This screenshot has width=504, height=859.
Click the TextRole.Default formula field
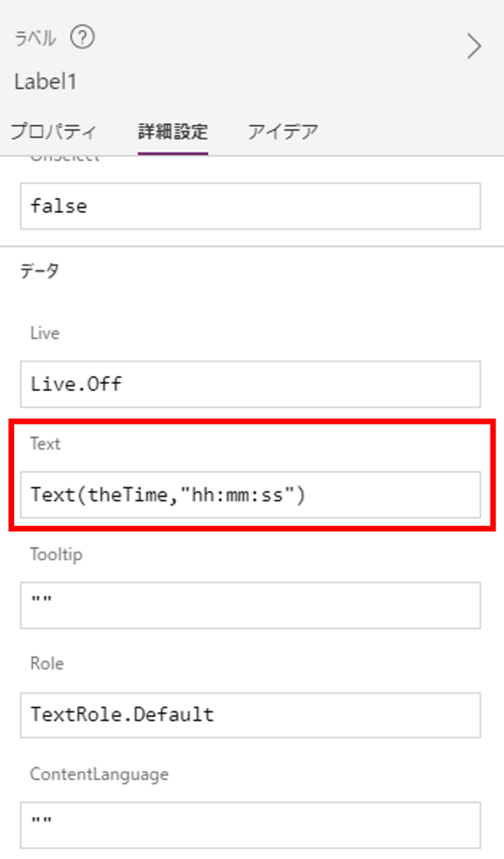tap(250, 715)
